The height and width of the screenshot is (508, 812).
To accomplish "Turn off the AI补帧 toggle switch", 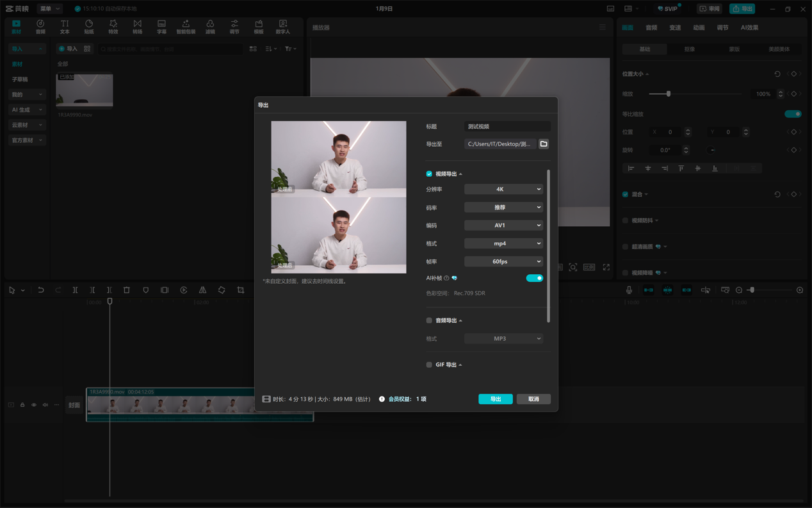I will [534, 278].
